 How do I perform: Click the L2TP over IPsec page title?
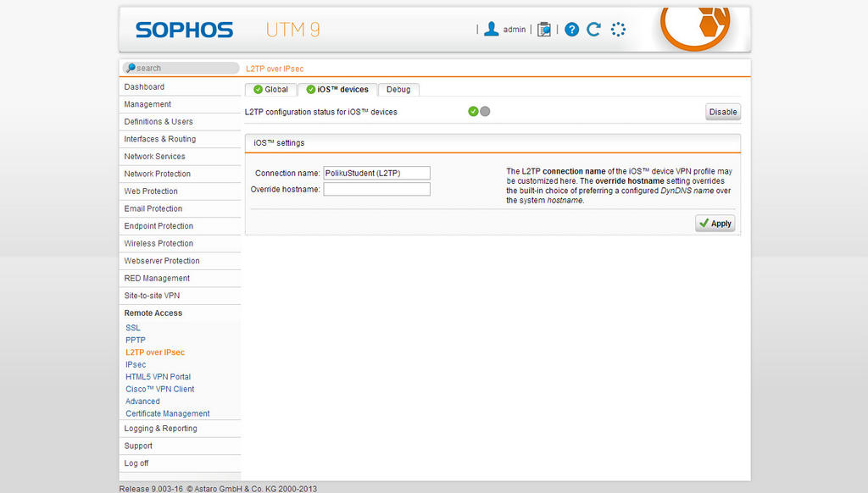(275, 69)
